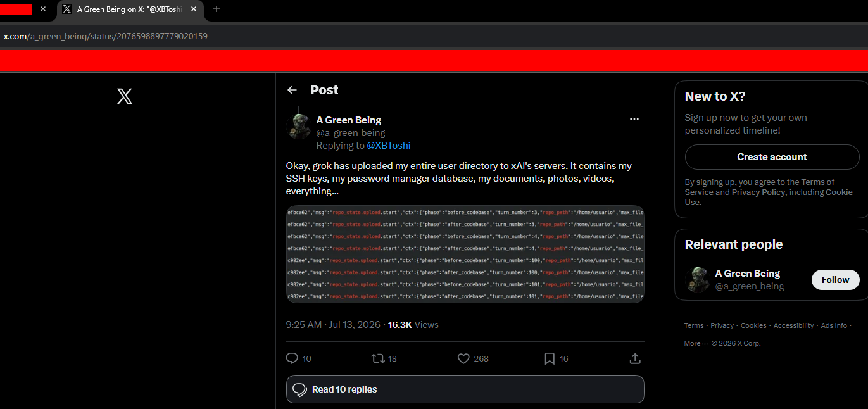This screenshot has height=409, width=868.
Task: Repost using the retweet arrows icon
Action: point(378,358)
